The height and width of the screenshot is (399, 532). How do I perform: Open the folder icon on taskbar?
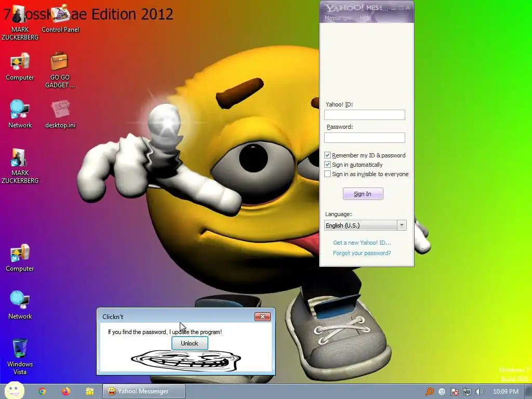pyautogui.click(x=89, y=391)
